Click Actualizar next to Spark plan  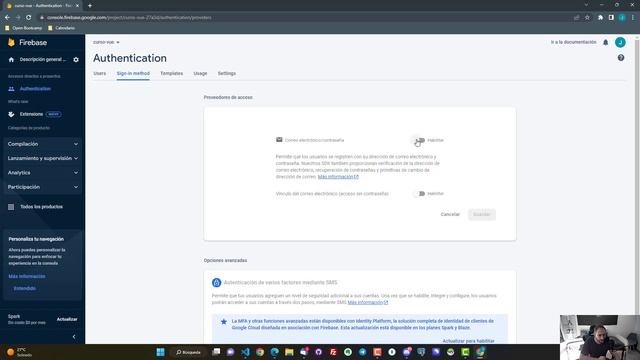point(67,319)
